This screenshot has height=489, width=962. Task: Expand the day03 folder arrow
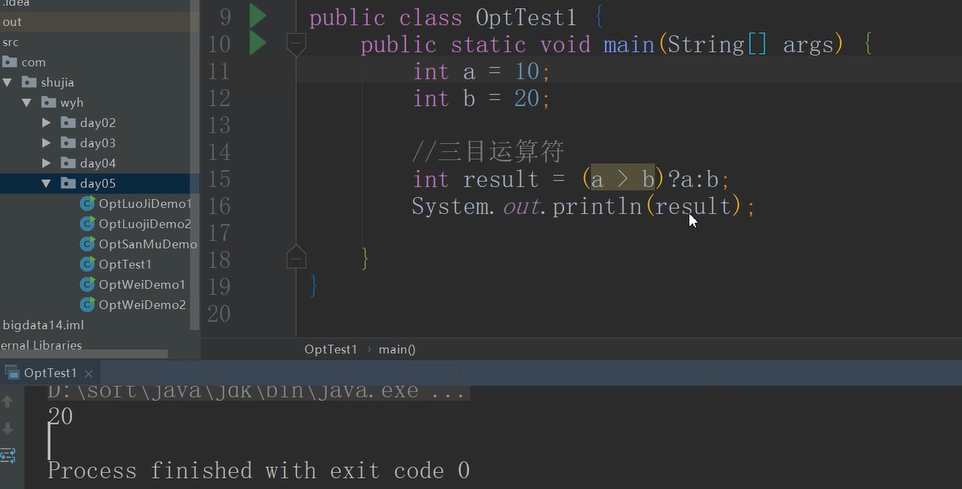pos(46,143)
